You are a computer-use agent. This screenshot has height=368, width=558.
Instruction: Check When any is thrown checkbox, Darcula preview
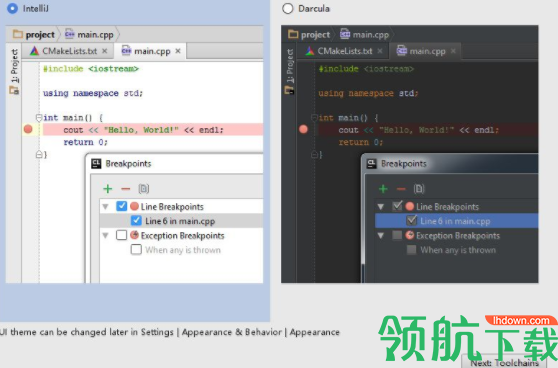tap(411, 249)
